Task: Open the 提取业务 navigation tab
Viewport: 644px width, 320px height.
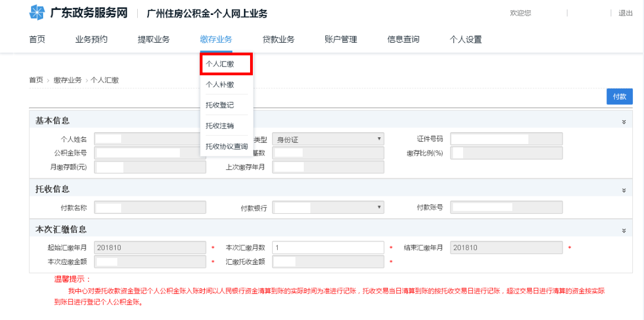Action: [x=154, y=39]
